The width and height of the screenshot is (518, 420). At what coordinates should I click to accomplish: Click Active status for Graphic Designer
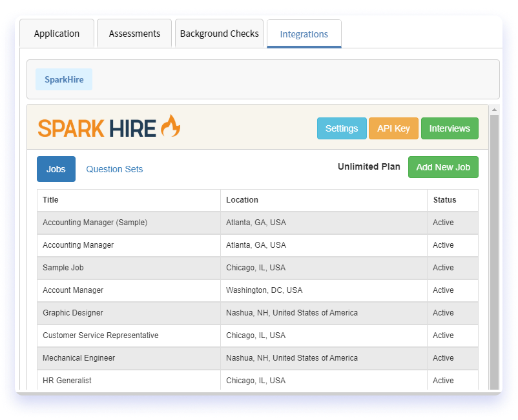[x=443, y=313]
